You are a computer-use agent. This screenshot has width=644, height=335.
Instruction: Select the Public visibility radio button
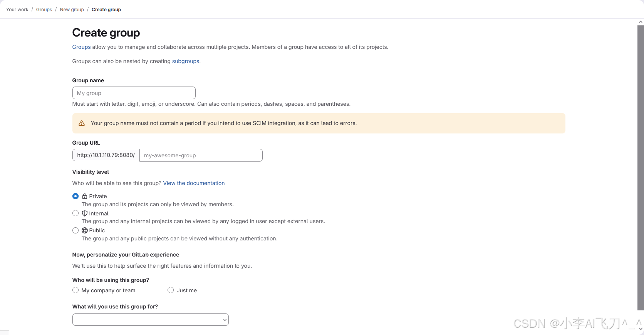75,230
